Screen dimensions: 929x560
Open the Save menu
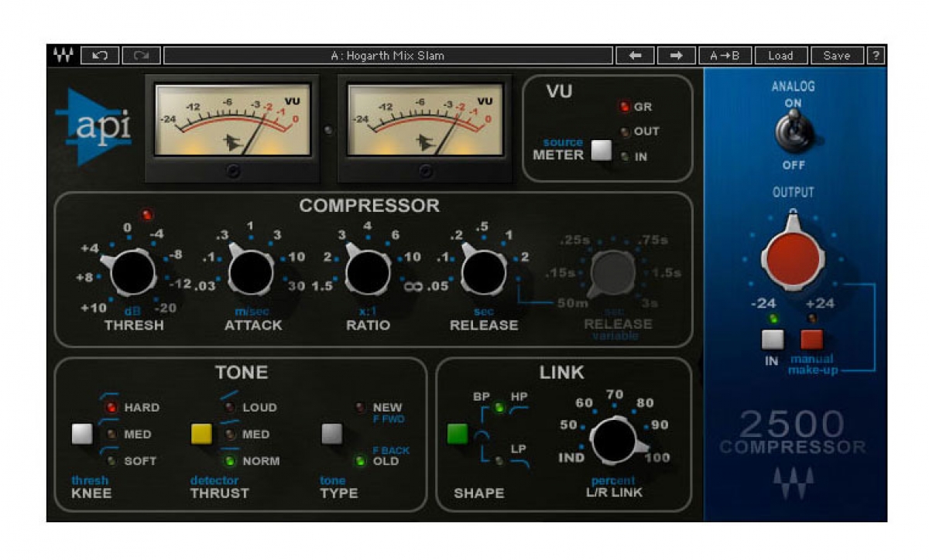837,56
